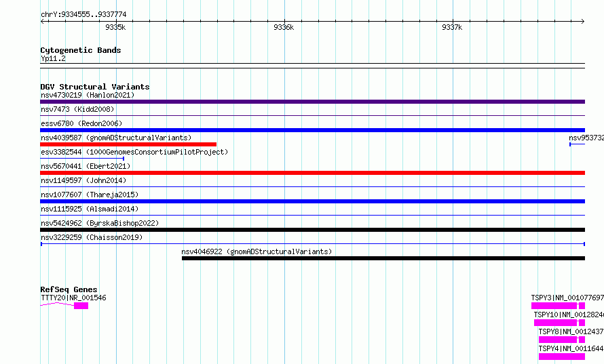
Task: Select the nsv3229259 (Chaisson2019) variant line
Action: [x=312, y=244]
